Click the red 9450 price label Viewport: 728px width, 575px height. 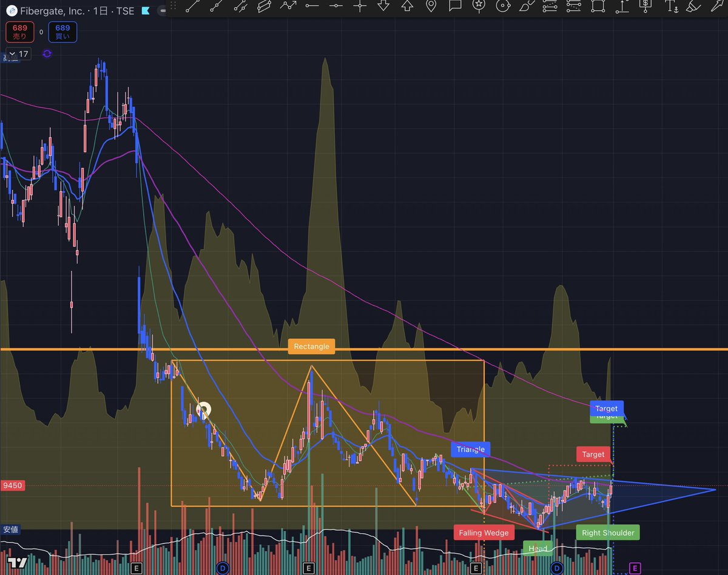[13, 485]
